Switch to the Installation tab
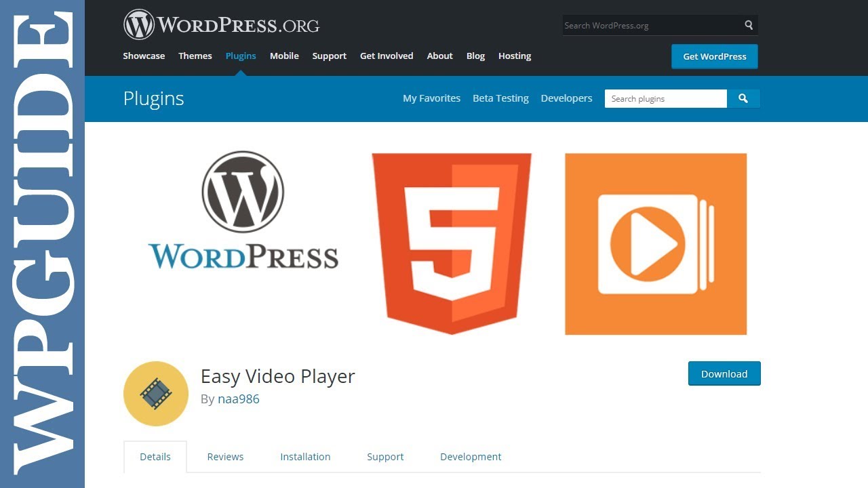The height and width of the screenshot is (488, 868). 305,456
